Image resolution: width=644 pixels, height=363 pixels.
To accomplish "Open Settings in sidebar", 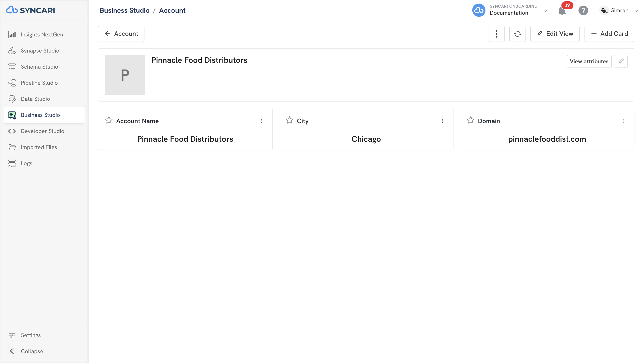I will (x=44, y=335).
